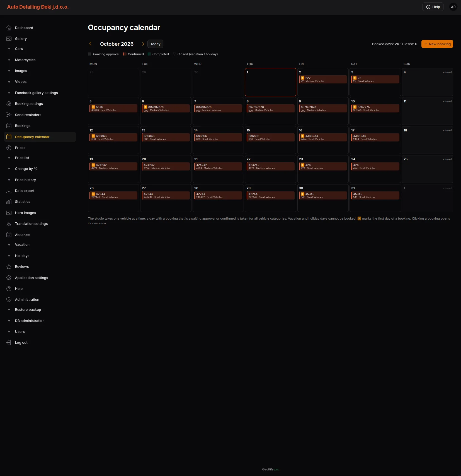Go to previous month with left chevron
Screen dimensions: 461x476
point(90,44)
